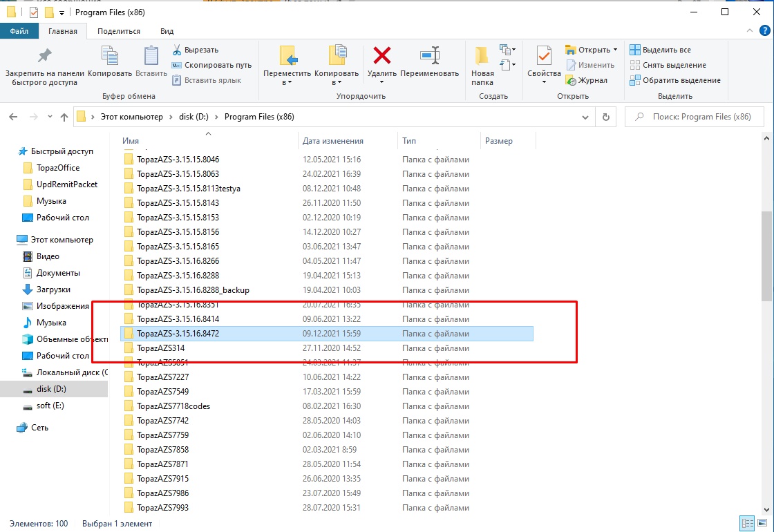Viewport: 774px width, 532px height.
Task: Open Свойства (Properties) checkmark icon
Action: (544, 65)
